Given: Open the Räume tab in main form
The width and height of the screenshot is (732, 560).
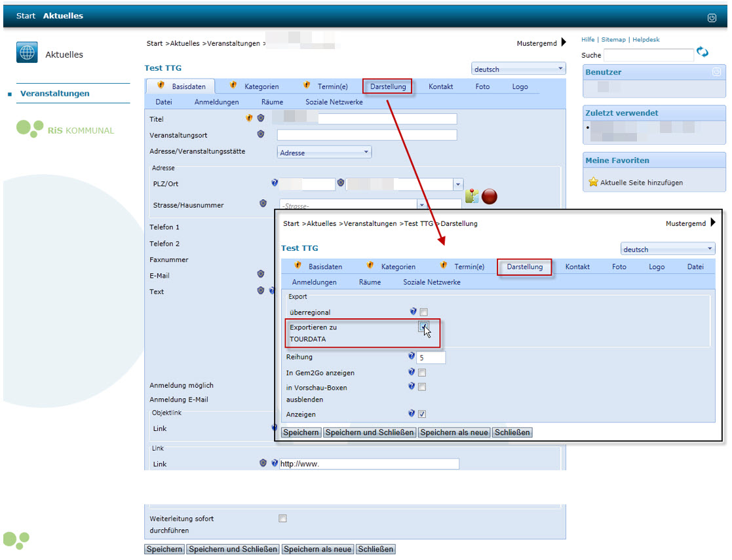Looking at the screenshot, I should click(x=272, y=102).
